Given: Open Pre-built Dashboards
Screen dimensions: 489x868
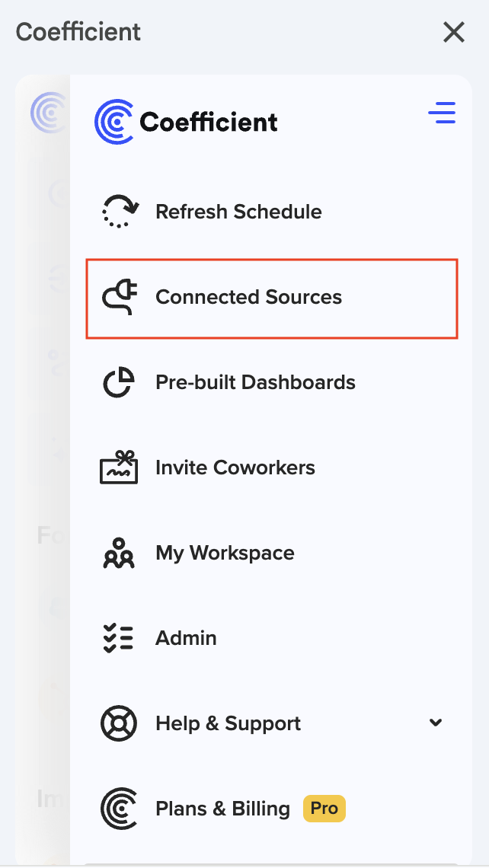Looking at the screenshot, I should [255, 382].
